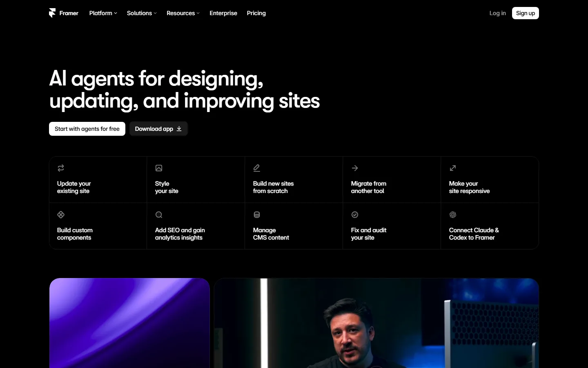Click the Framer wordmark text
This screenshot has height=368, width=588.
click(69, 13)
